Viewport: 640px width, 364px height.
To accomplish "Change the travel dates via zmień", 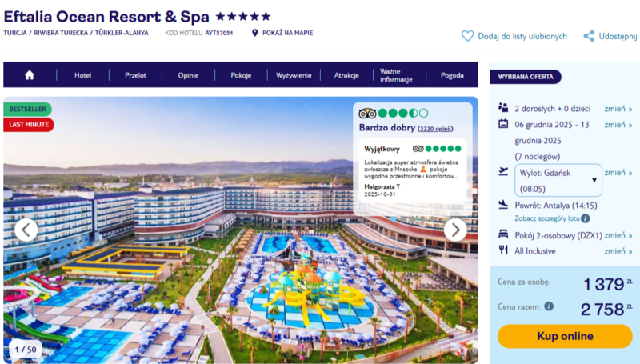I will [x=618, y=125].
